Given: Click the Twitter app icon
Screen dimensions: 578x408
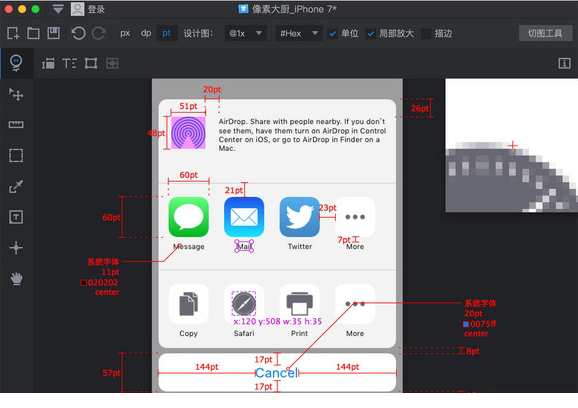Looking at the screenshot, I should coord(299,217).
